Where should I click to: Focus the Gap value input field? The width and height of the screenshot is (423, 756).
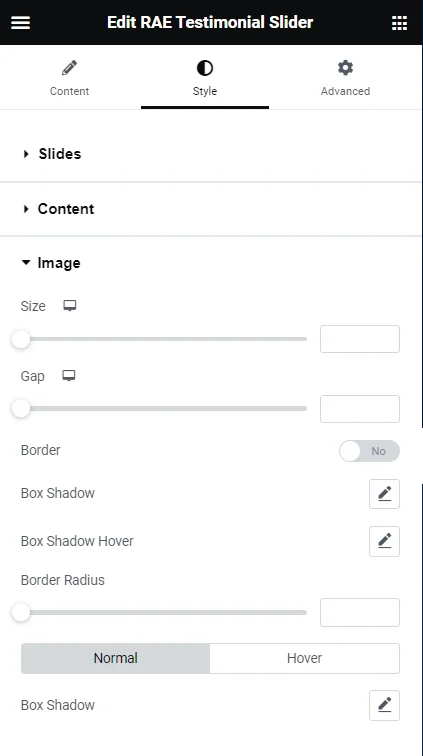[360, 409]
